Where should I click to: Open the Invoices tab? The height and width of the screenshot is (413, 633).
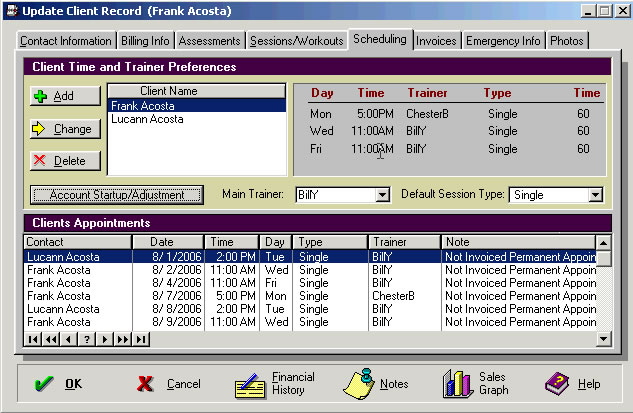click(x=437, y=41)
